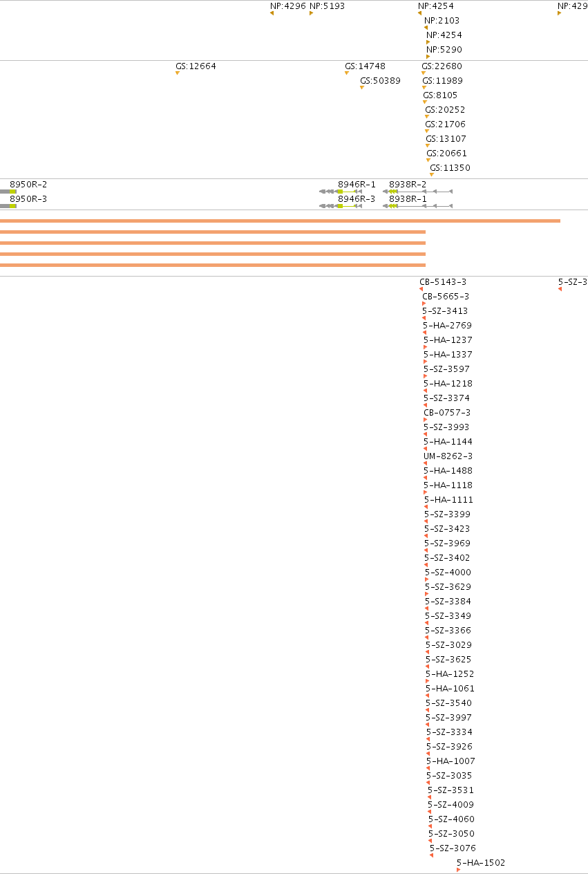The width and height of the screenshot is (588, 874).
Task: Select the 5-SZ-3993 label
Action: click(x=446, y=427)
